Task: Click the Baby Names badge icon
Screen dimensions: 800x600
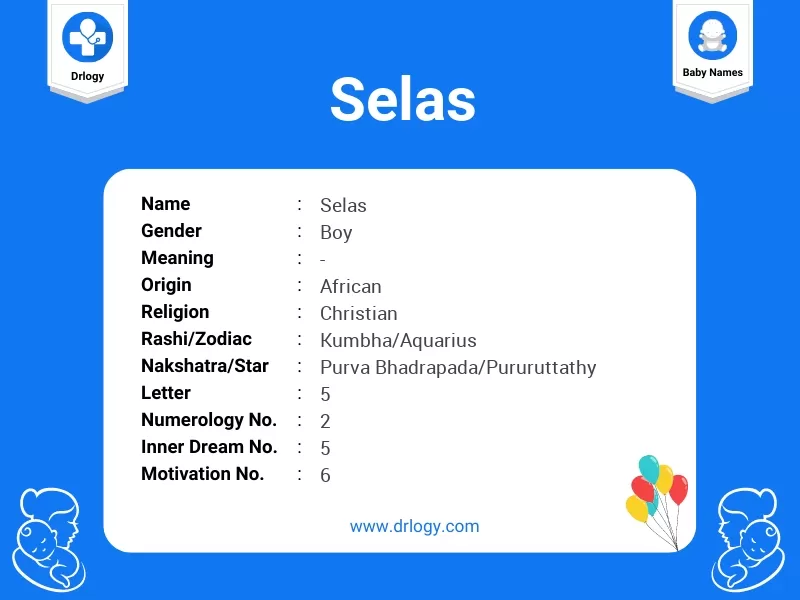Action: [712, 35]
